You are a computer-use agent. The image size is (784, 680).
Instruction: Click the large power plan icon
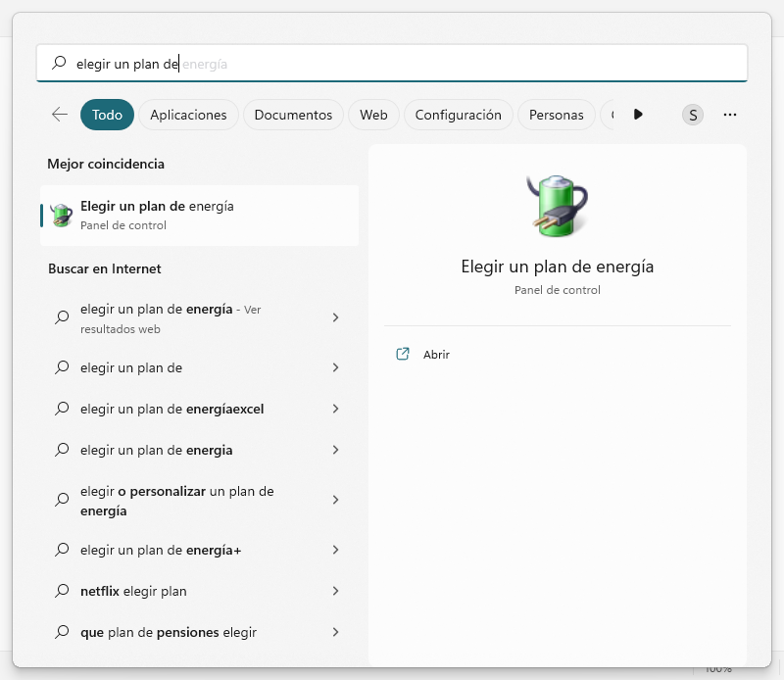[557, 206]
